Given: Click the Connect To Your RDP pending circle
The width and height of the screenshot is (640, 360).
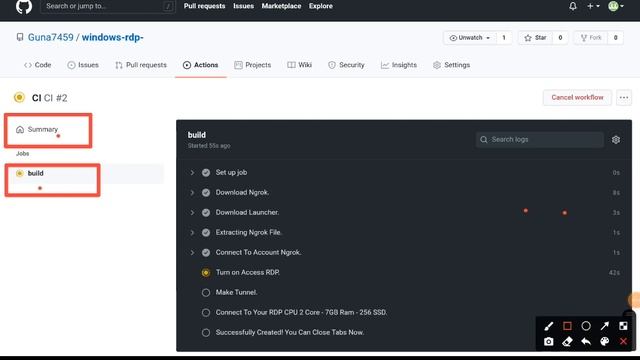Looking at the screenshot, I should tap(206, 313).
